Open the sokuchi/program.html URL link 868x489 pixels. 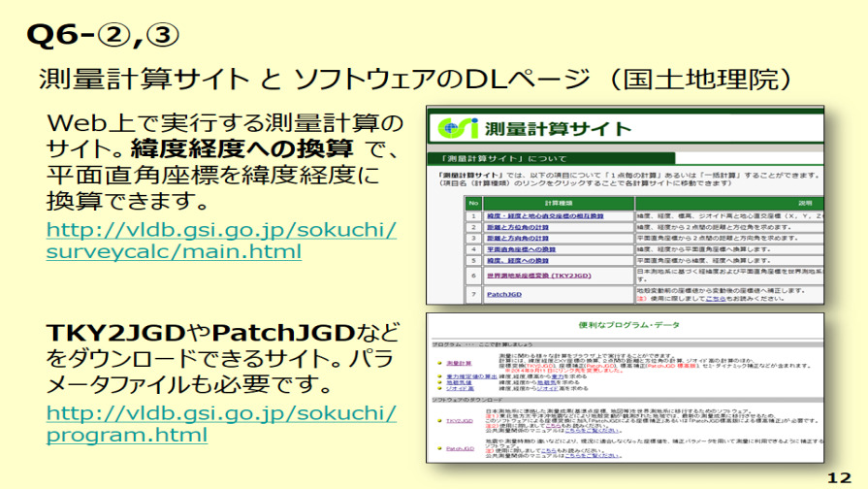221,423
